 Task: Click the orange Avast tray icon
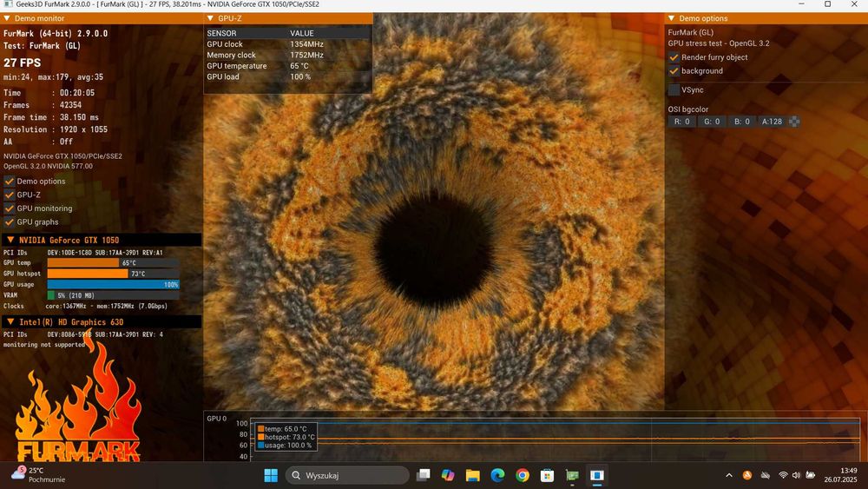coord(747,475)
